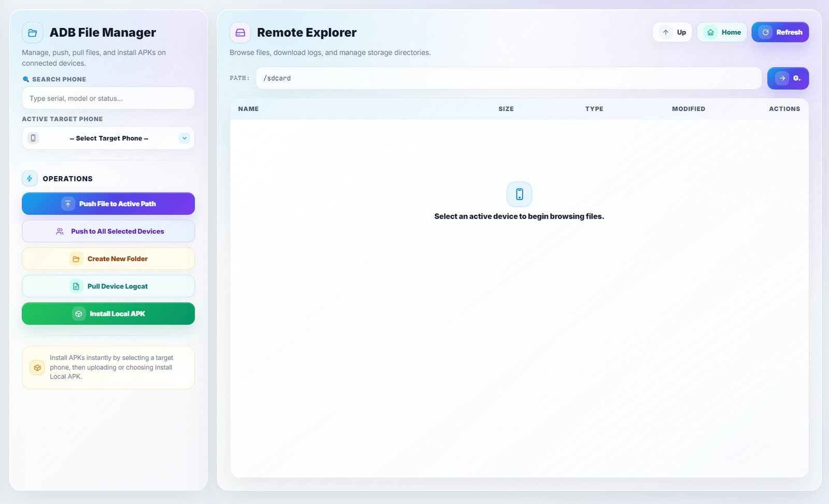Sort by the MODIFIED column header

click(689, 109)
